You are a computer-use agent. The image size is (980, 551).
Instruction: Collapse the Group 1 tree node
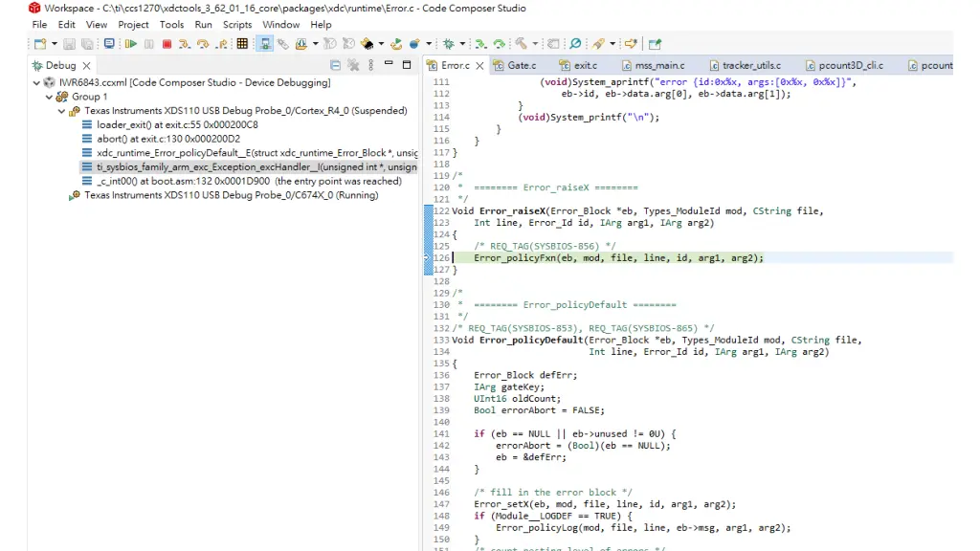[x=50, y=97]
